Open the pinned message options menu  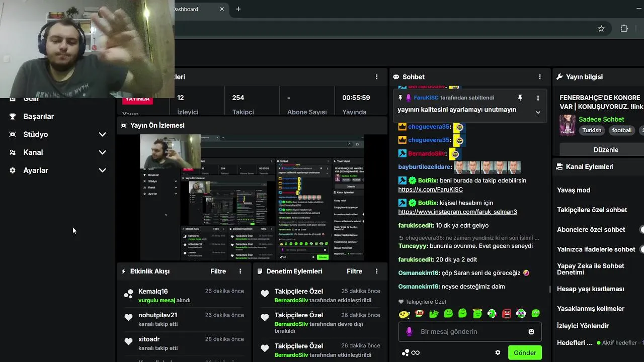538,98
